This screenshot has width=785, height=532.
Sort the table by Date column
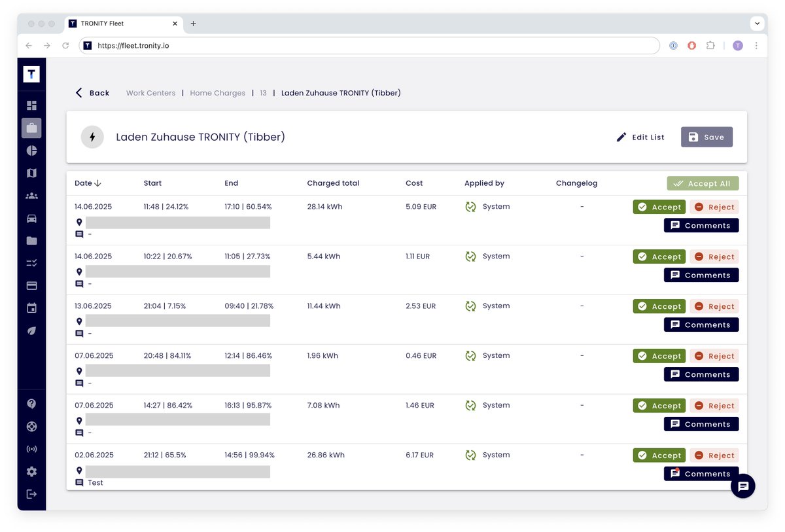[x=88, y=183]
